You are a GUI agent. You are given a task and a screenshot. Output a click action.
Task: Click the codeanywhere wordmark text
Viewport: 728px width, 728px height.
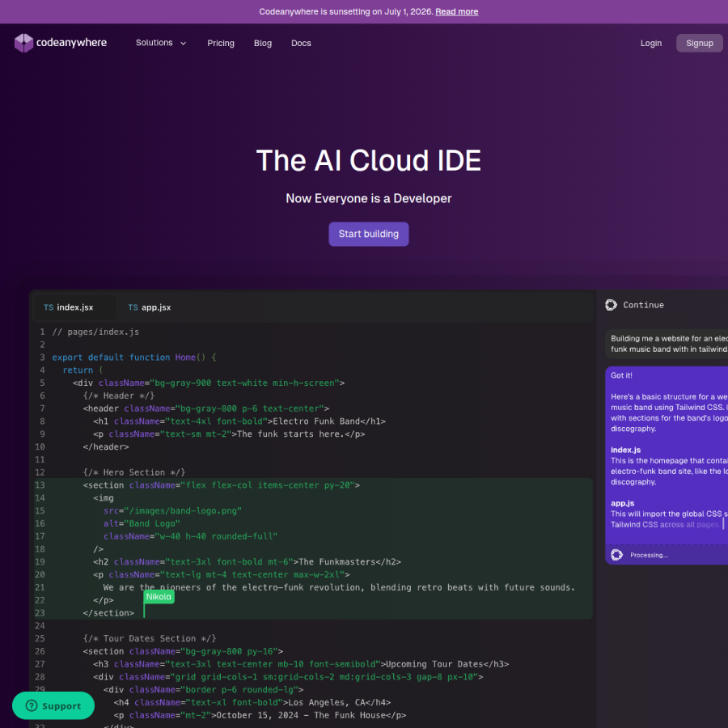(71, 43)
